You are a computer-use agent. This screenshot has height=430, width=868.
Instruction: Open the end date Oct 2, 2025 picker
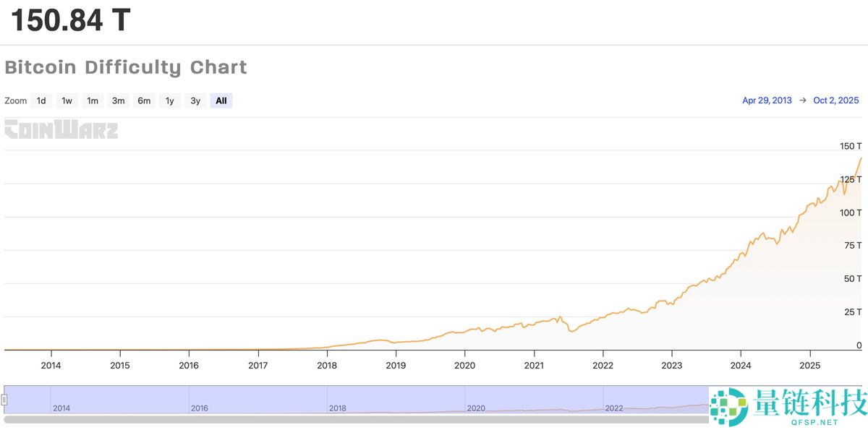click(x=835, y=100)
